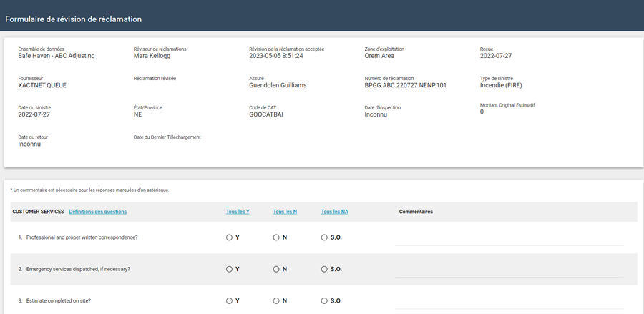Open the Définitions des questions link
The width and height of the screenshot is (644, 314).
[x=98, y=212]
